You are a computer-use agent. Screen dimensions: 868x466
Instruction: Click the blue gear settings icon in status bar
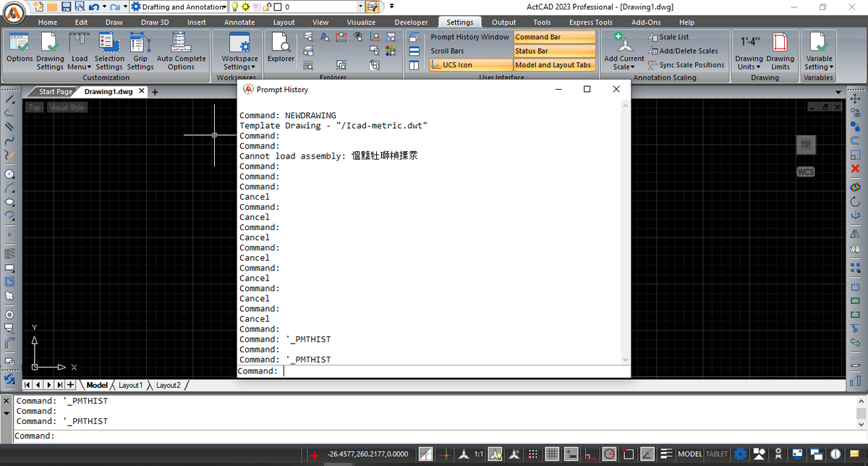pyautogui.click(x=740, y=454)
